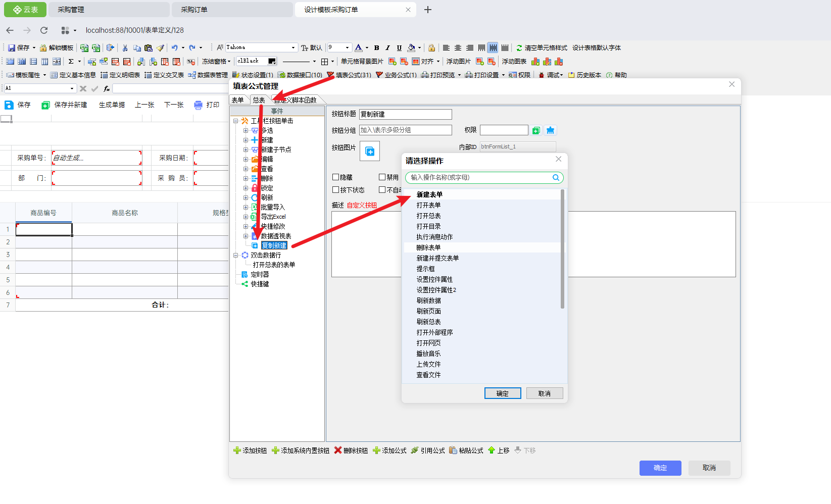This screenshot has height=504, width=831.
Task: Click the search magnifier in operation dialog
Action: point(556,178)
